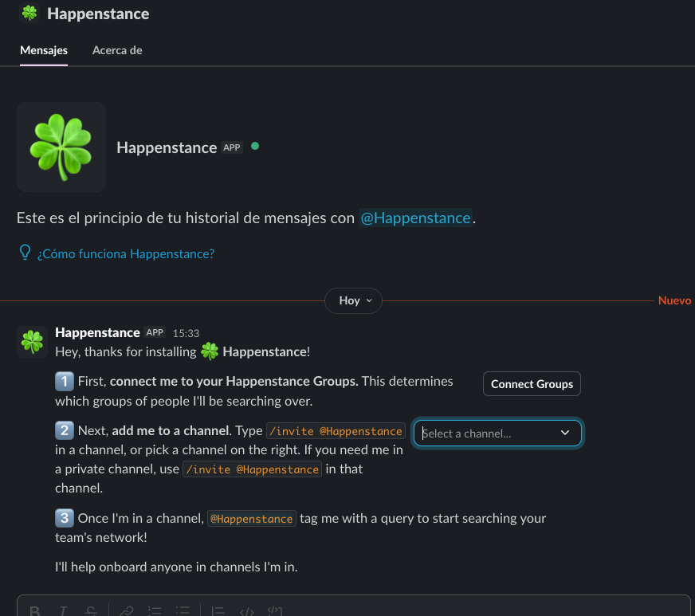Open the Happenstance APP profile name

[167, 147]
